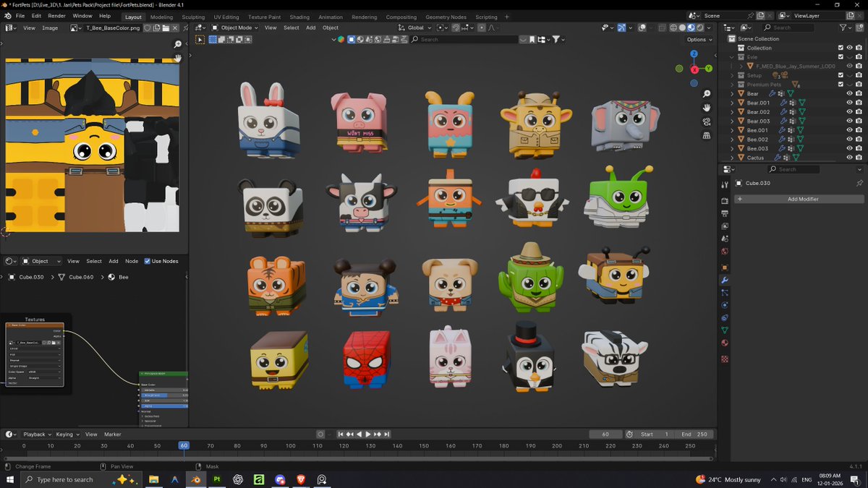Open the View Layer properties tab

tap(725, 226)
